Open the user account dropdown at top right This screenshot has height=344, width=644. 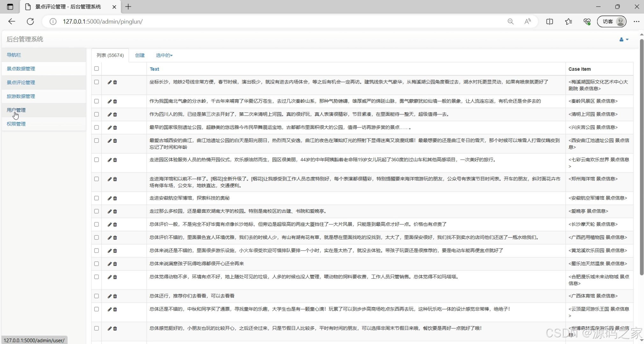[624, 39]
